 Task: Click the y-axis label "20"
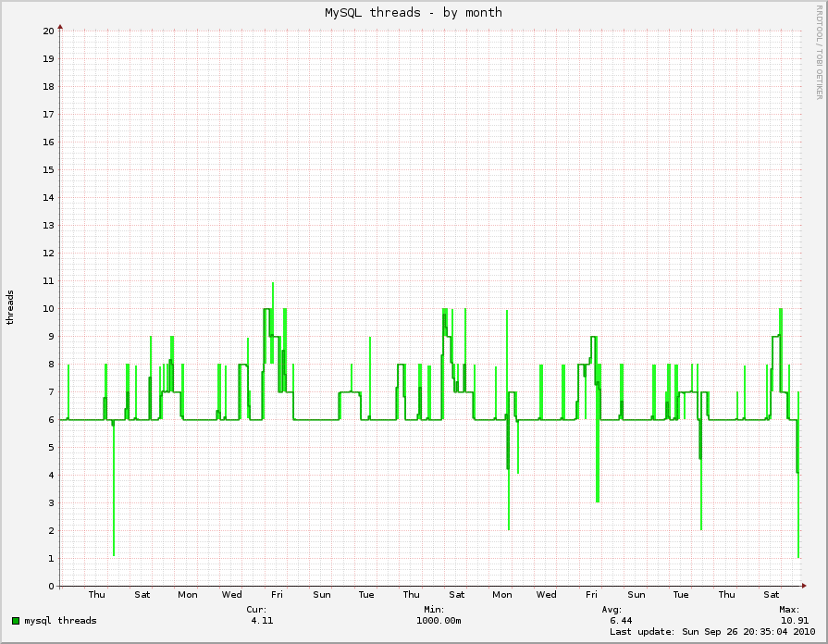tap(49, 31)
